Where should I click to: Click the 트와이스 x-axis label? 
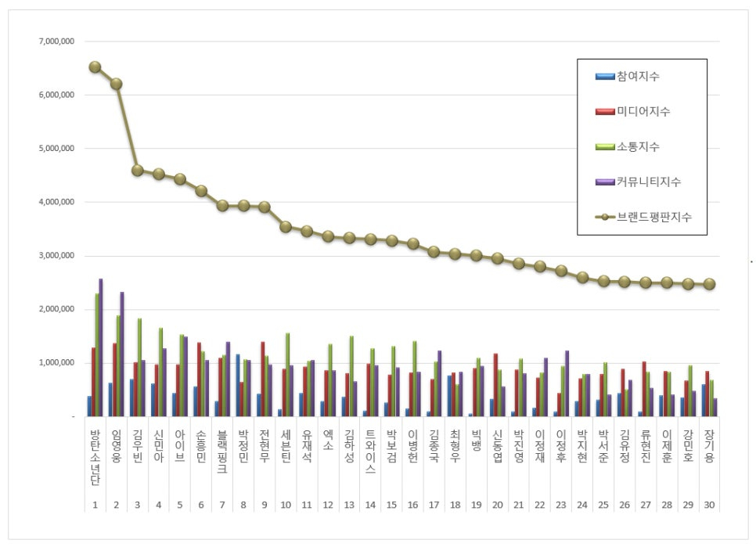tap(370, 452)
